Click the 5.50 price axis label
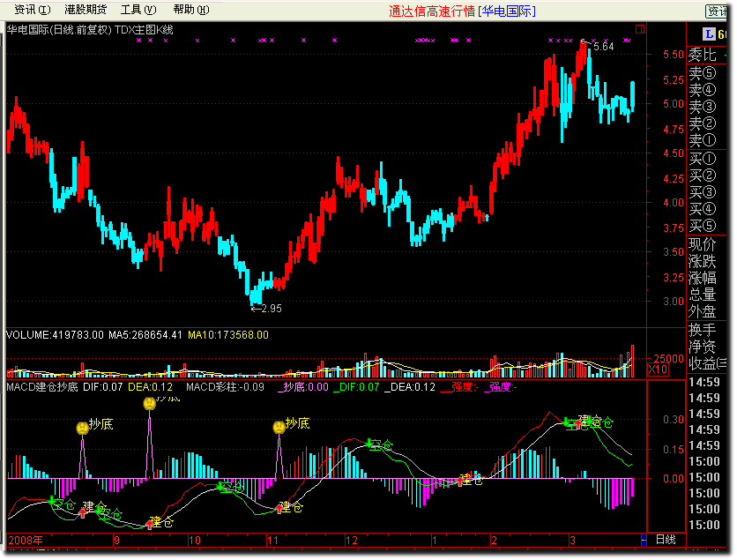Screen dimensions: 737x560 click(x=673, y=54)
